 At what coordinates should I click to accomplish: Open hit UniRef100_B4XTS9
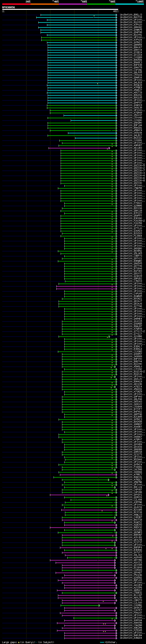(x=131, y=17)
